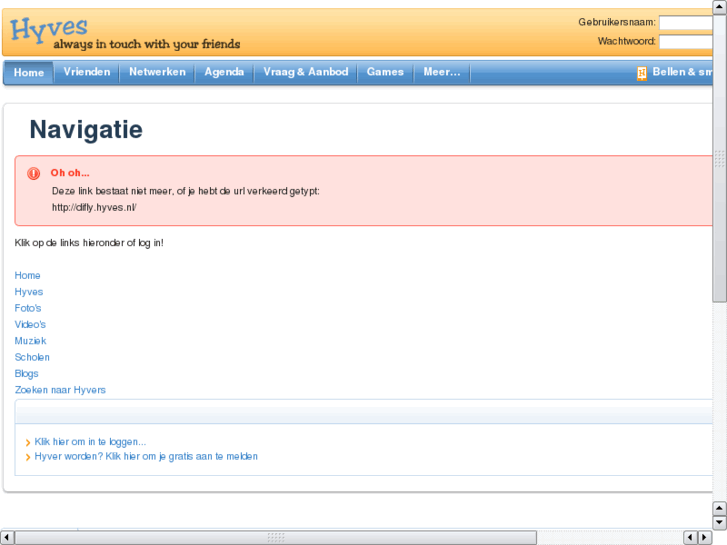Click 'Klik hier om in te loggen...' link
This screenshot has height=545, width=727.
(x=90, y=442)
